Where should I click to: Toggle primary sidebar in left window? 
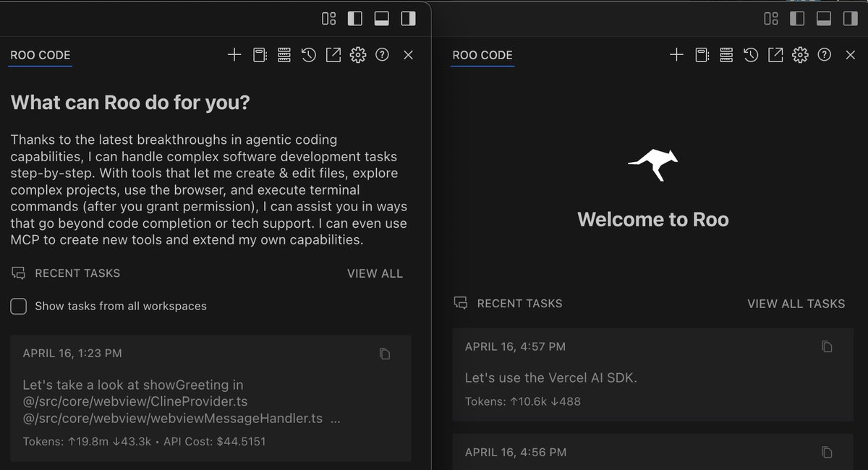coord(355,19)
